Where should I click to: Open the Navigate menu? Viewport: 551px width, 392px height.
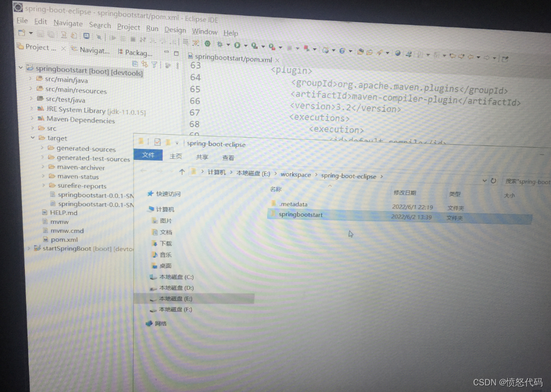[68, 23]
